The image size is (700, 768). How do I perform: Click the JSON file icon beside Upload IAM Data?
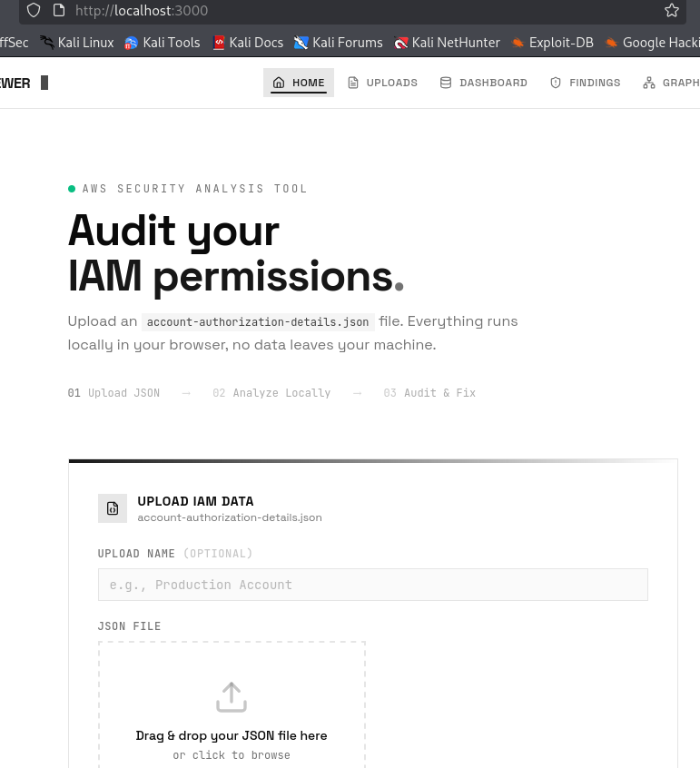tap(113, 508)
